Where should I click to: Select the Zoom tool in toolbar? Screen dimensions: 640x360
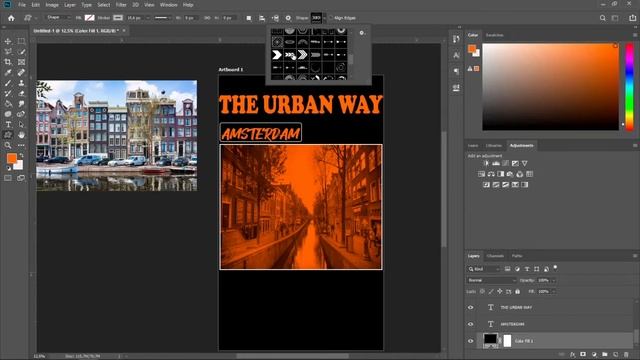(8, 145)
